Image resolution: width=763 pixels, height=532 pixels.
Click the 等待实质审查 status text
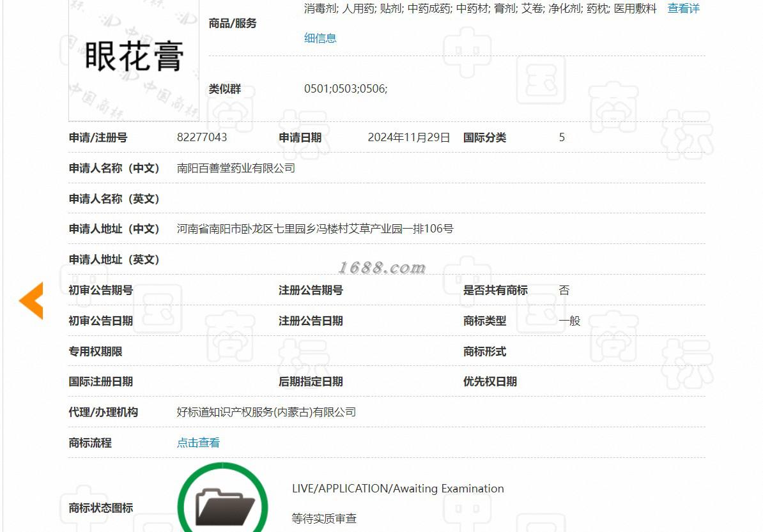coord(324,519)
